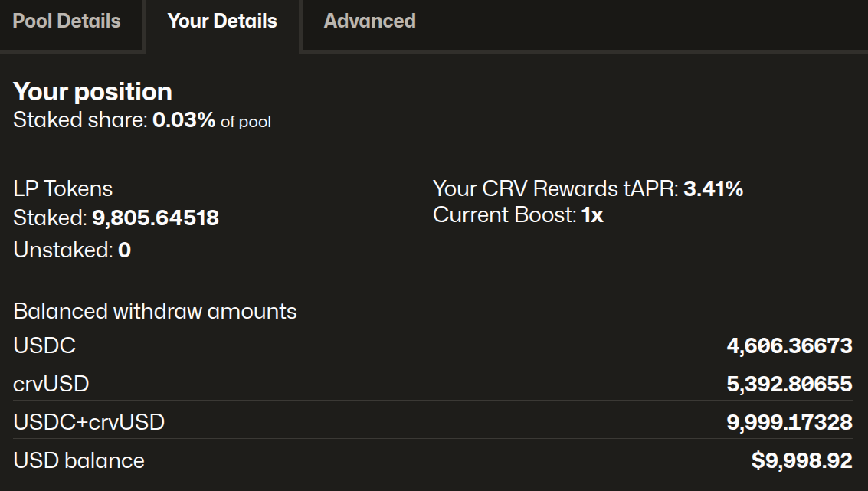This screenshot has height=491, width=868.
Task: Click the Your position heading
Action: tap(93, 92)
